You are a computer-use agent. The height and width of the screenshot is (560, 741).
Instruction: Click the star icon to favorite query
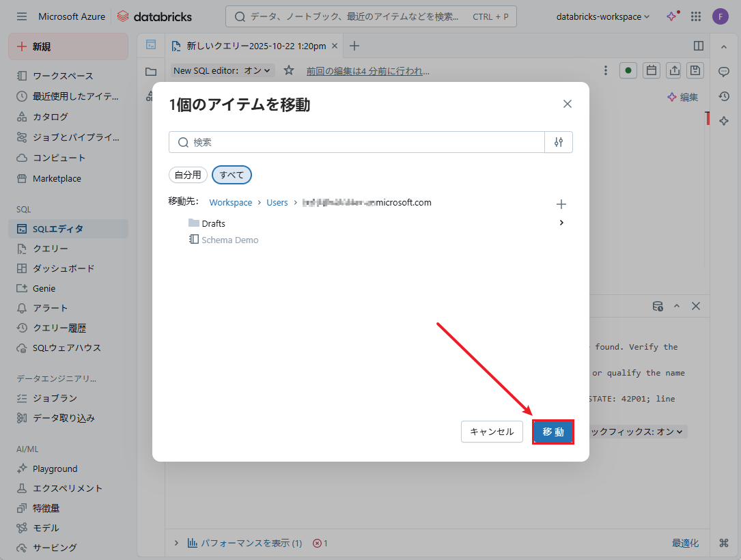point(289,70)
